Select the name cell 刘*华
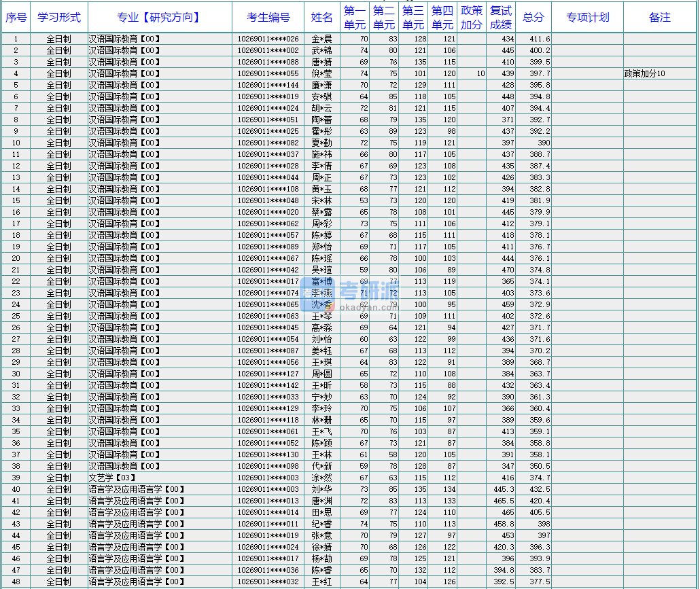This screenshot has height=589, width=700. (322, 489)
